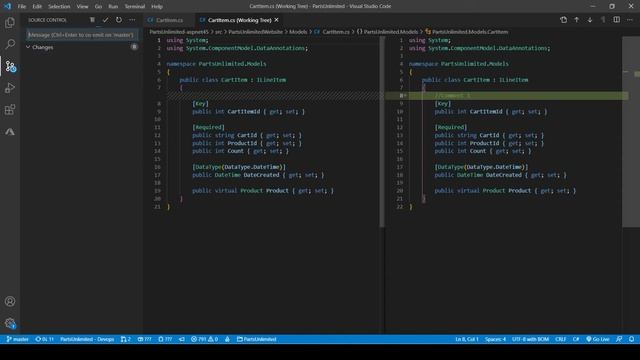Open the Go menu
Screen dimensions: 640x360
pyautogui.click(x=98, y=7)
